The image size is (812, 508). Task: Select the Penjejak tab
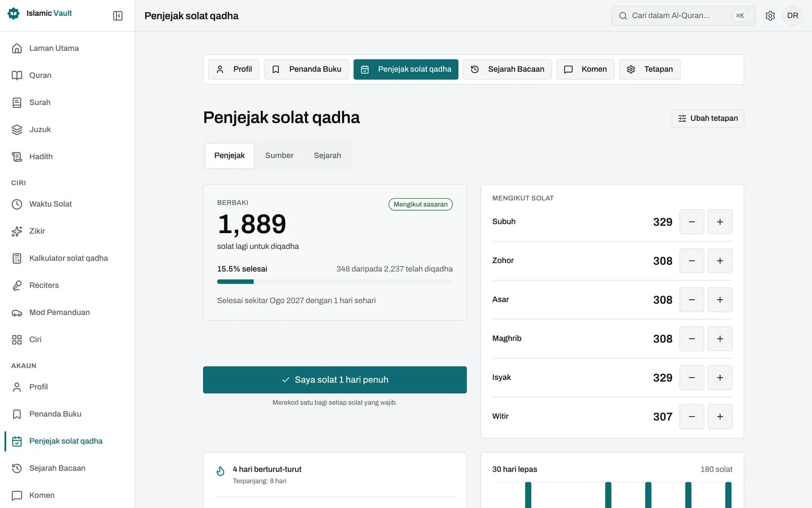pos(229,155)
